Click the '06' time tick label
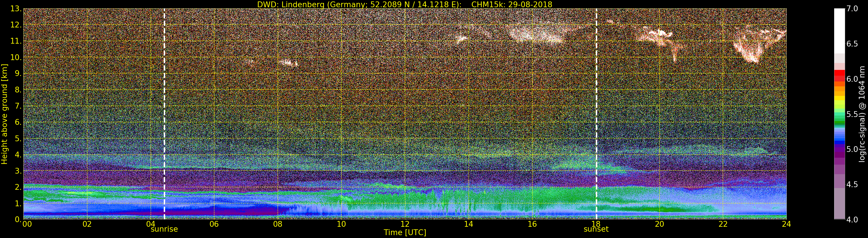868x238 pixels. (x=214, y=224)
